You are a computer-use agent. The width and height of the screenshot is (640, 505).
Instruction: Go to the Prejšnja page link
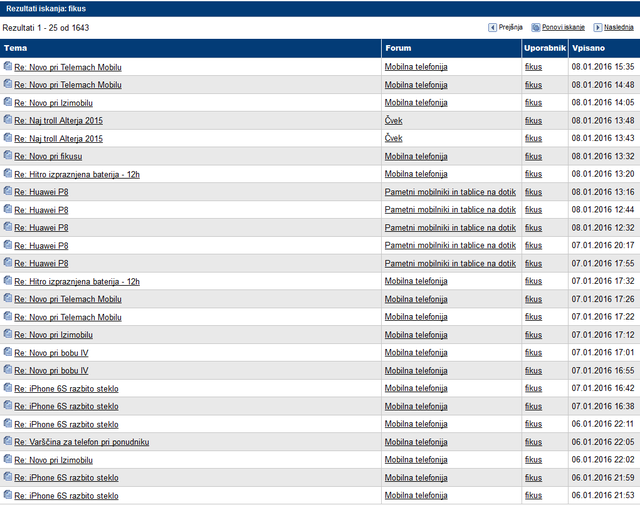510,27
